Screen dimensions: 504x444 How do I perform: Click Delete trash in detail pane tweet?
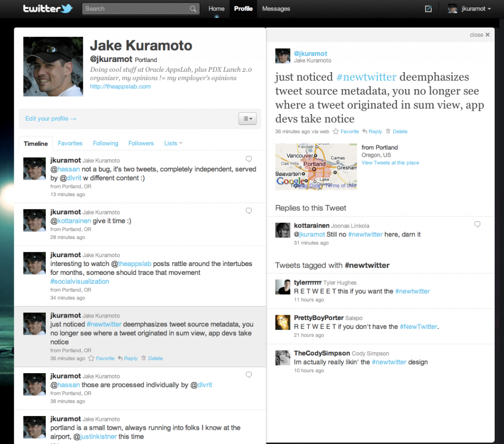pos(388,131)
